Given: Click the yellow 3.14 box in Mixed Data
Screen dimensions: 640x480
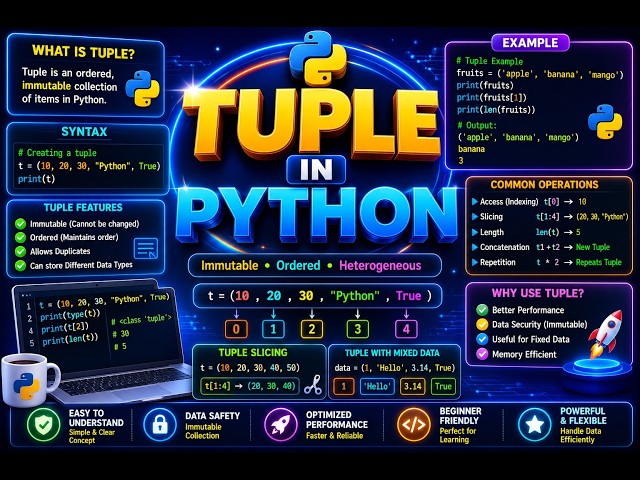Looking at the screenshot, I should point(413,386).
